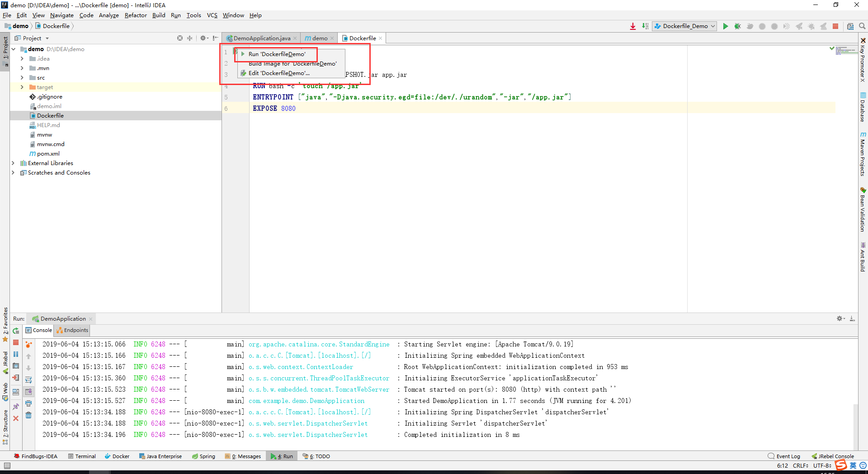Viewport: 868px width, 474px height.
Task: Open the Dockerfile_Demo run configuration dropdown
Action: pyautogui.click(x=684, y=26)
